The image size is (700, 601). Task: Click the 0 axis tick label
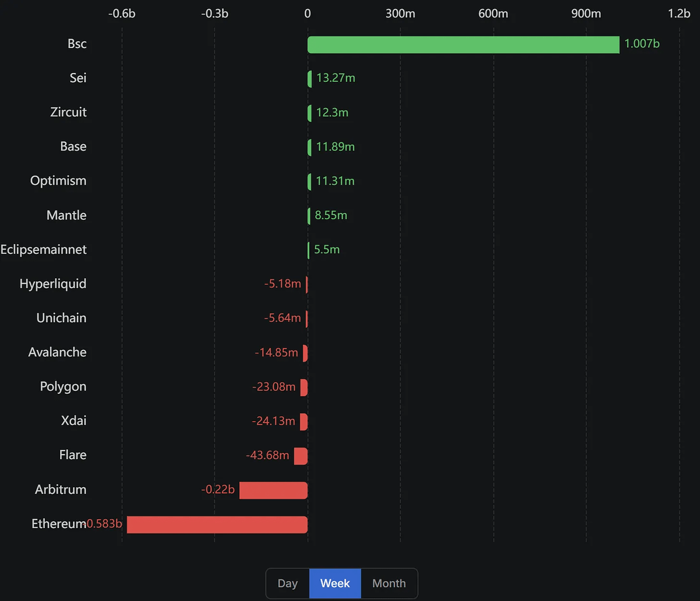tap(307, 13)
